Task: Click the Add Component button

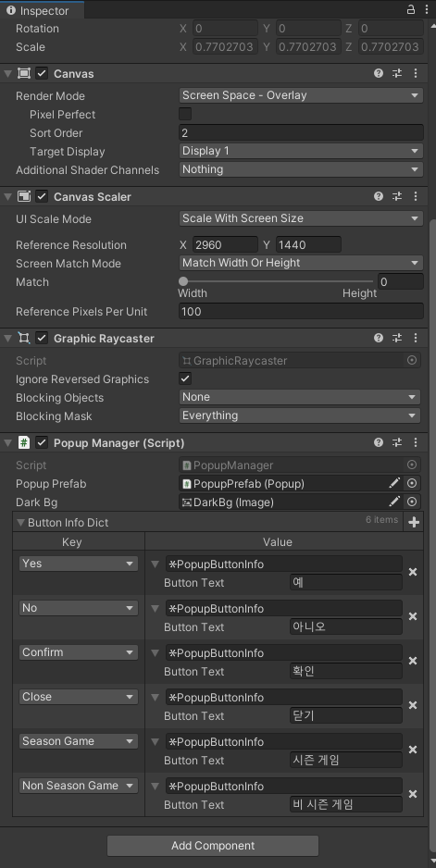Action: (x=213, y=845)
